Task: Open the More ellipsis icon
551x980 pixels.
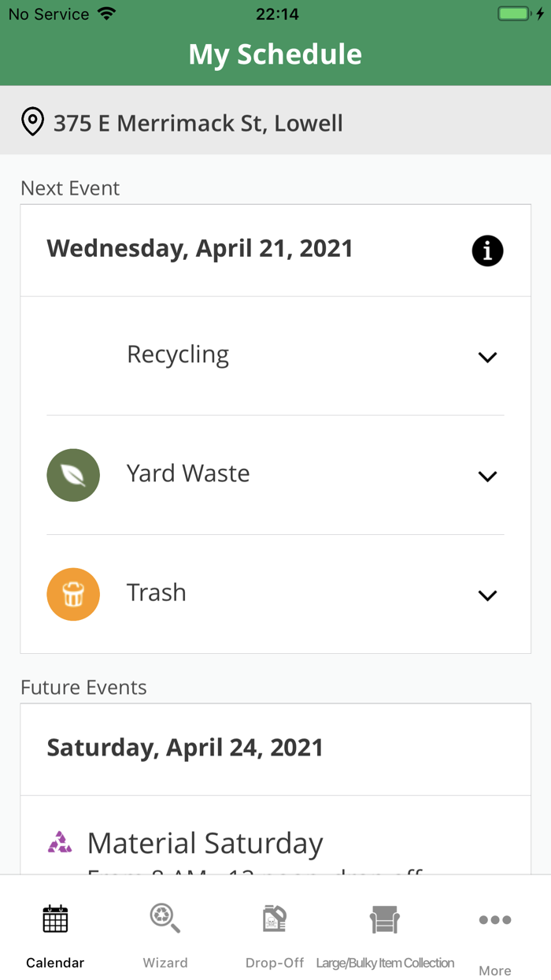Action: coord(494,919)
